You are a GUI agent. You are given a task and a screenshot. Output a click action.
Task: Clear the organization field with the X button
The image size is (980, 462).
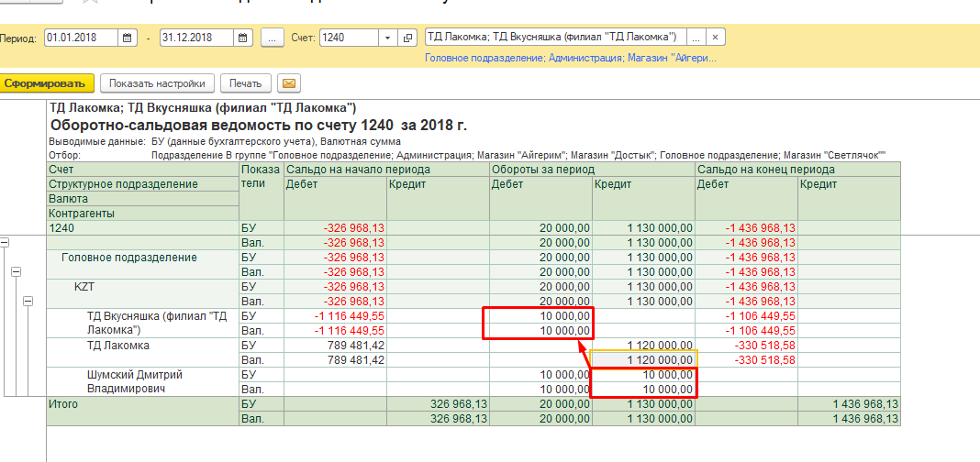(716, 38)
